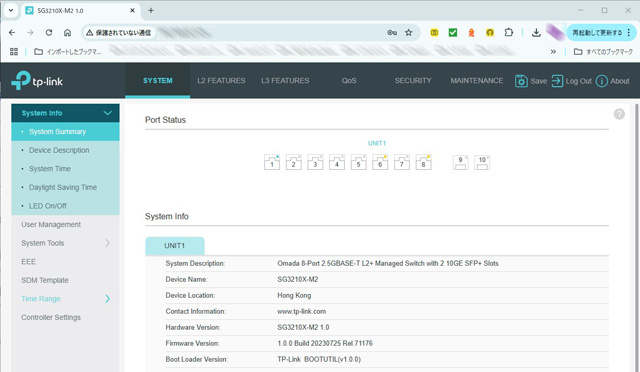Viewport: 640px width, 372px height.
Task: Click port 4 icon in Port Status
Action: pos(337,162)
